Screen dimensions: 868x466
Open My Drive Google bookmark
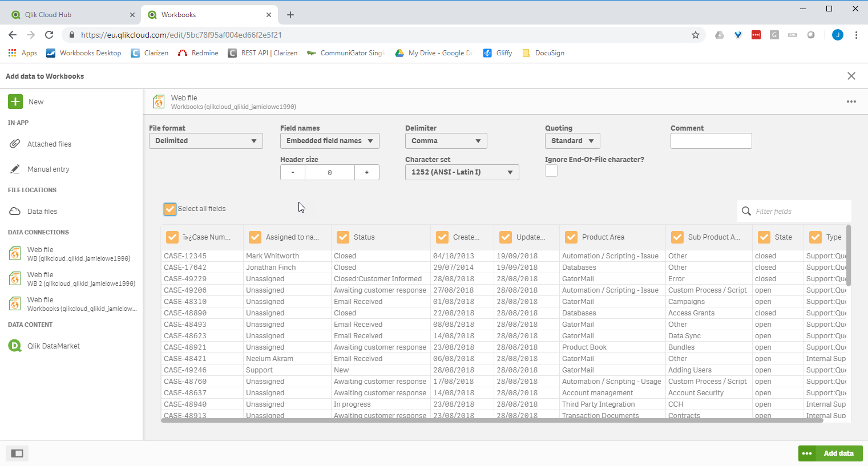point(434,53)
